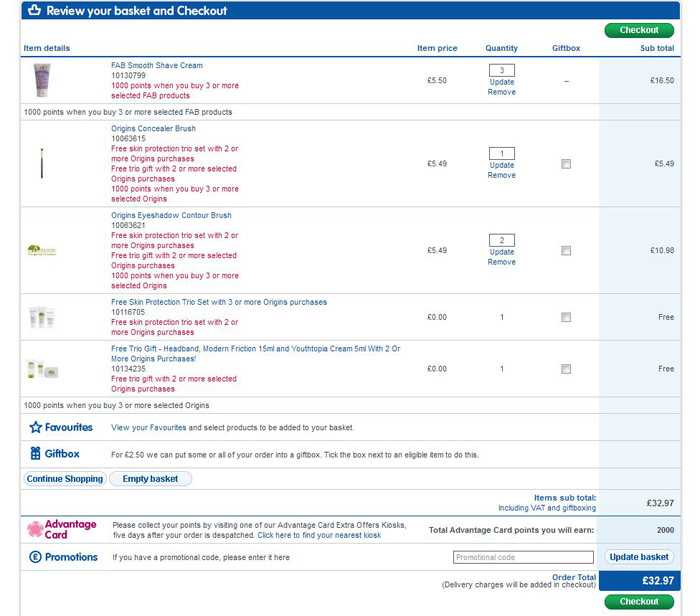This screenshot has width=700, height=616.
Task: Click Update basket button
Action: (x=639, y=557)
